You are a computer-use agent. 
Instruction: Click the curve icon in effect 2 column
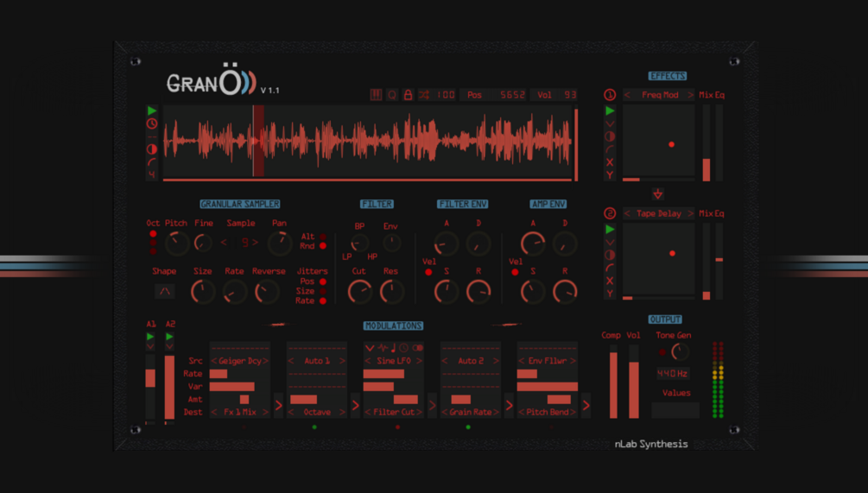pyautogui.click(x=610, y=268)
